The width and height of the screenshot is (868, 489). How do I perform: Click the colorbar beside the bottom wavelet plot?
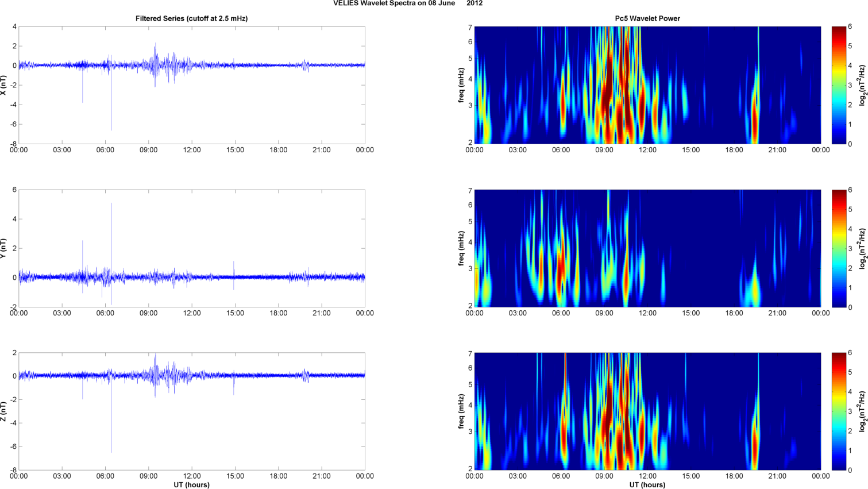839,411
